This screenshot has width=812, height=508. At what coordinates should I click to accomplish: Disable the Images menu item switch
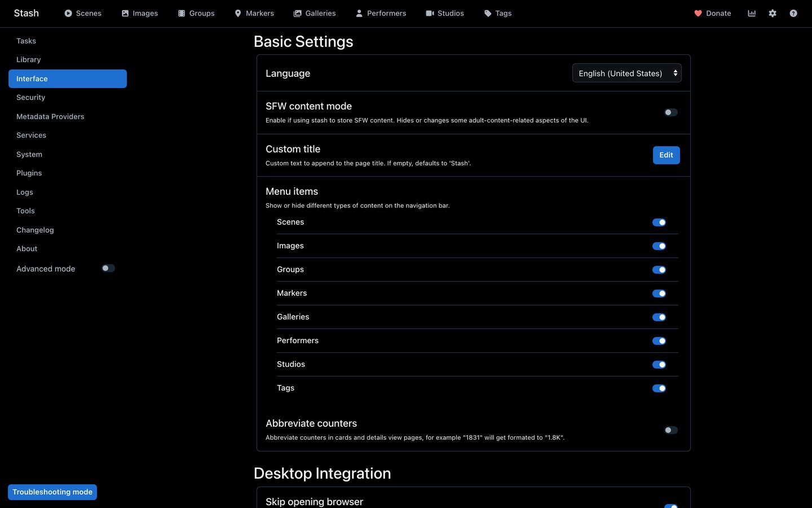(x=659, y=246)
